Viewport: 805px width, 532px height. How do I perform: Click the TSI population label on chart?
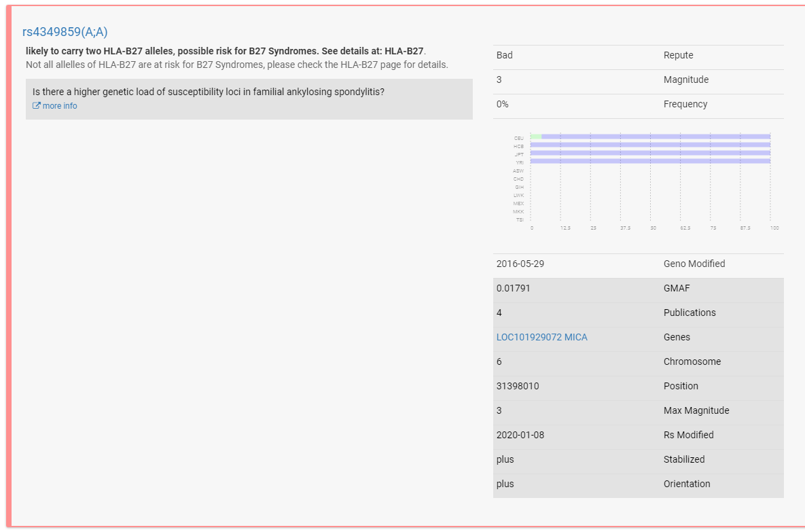pos(520,219)
